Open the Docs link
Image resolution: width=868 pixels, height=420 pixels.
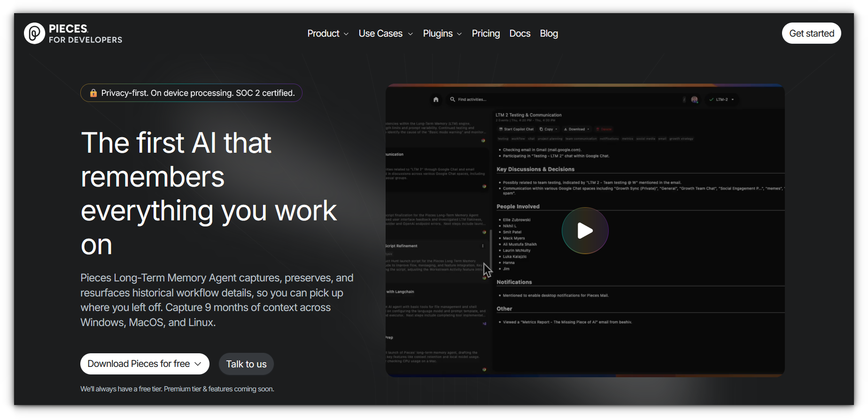519,33
